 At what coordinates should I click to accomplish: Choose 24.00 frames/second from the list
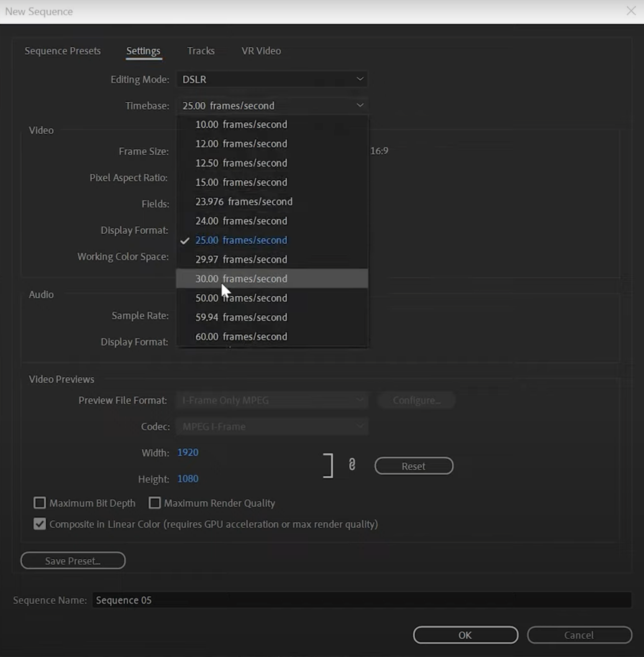pos(272,221)
